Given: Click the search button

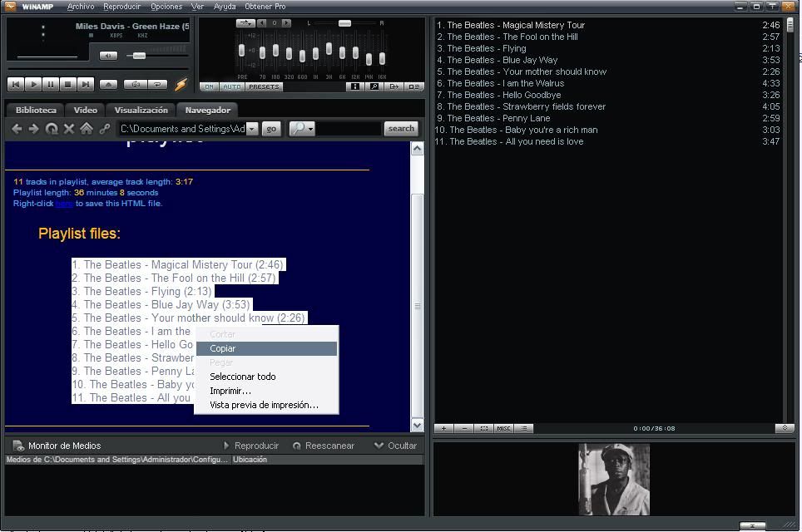Looking at the screenshot, I should [x=401, y=129].
